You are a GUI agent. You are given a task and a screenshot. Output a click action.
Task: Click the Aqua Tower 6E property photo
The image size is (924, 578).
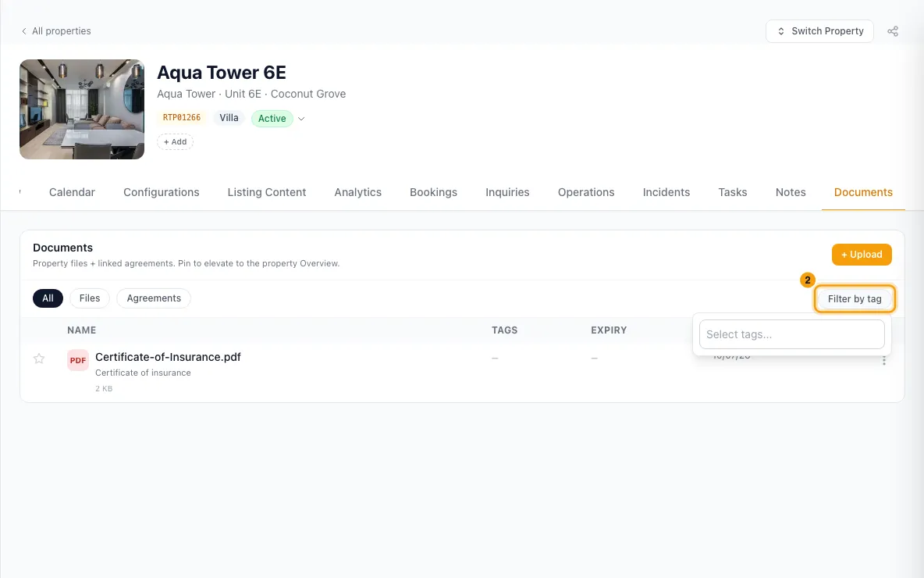tap(82, 109)
